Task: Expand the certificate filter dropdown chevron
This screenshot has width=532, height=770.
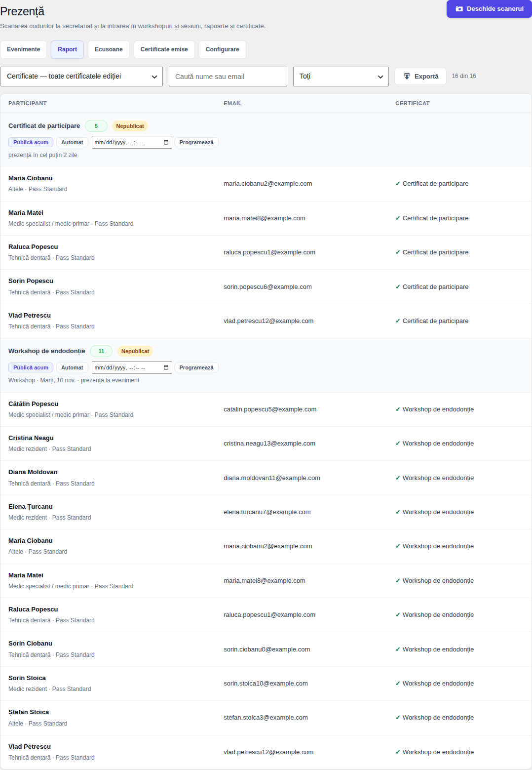Action: click(154, 77)
